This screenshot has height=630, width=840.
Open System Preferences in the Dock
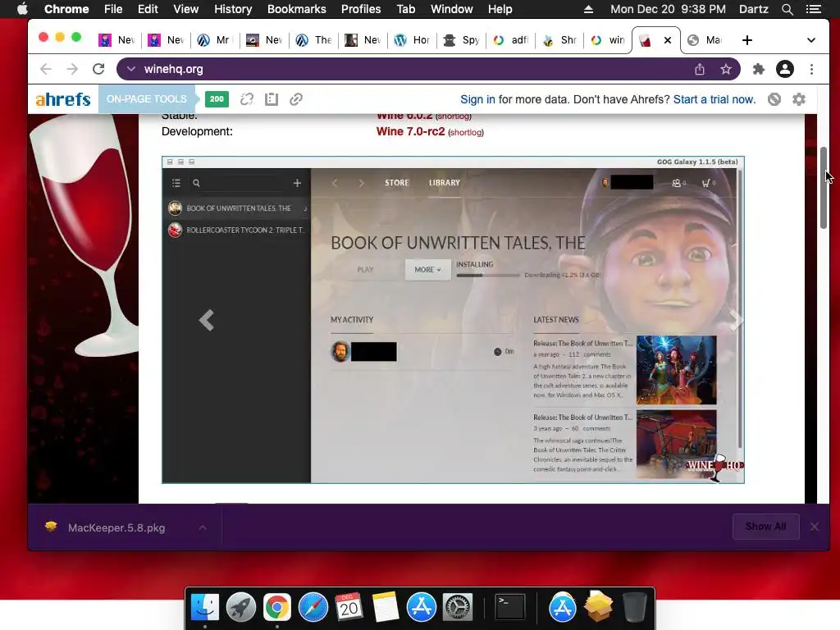[x=458, y=608]
